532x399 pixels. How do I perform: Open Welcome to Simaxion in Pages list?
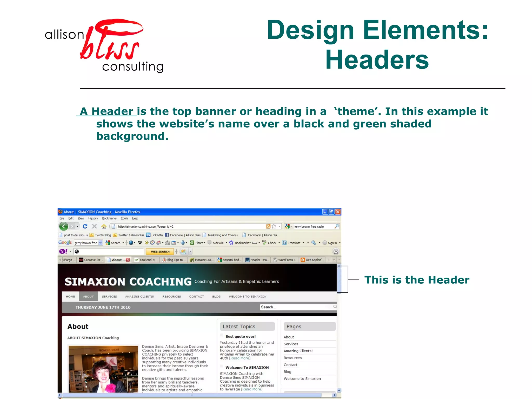click(x=302, y=378)
